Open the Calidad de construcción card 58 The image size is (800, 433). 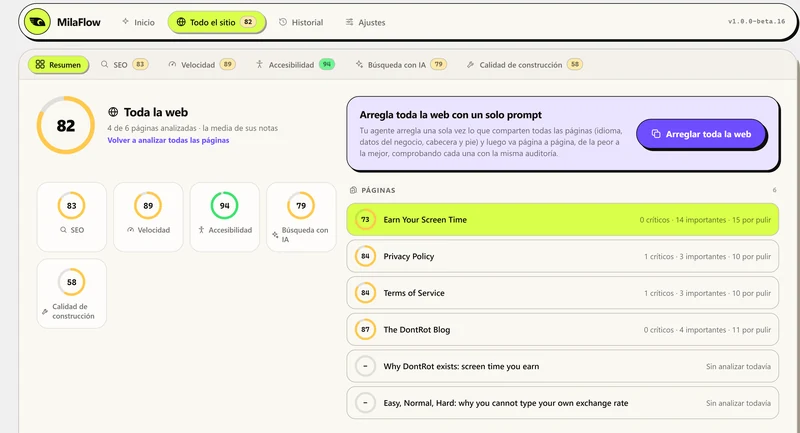click(71, 293)
